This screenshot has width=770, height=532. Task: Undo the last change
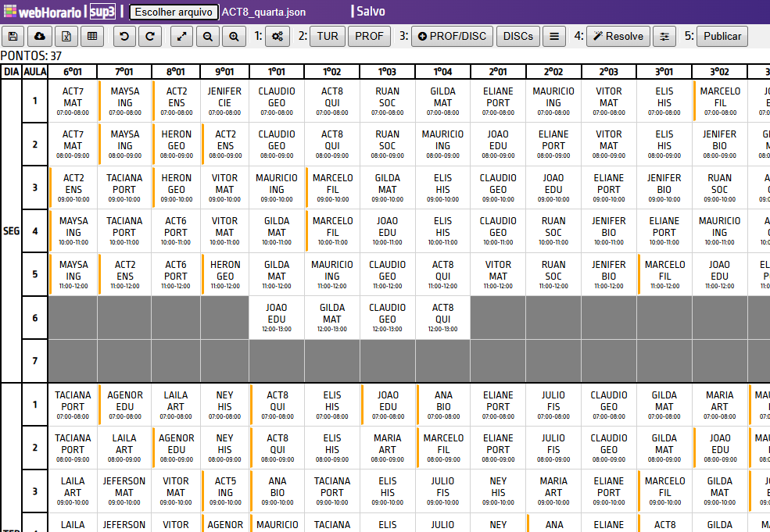click(x=124, y=36)
